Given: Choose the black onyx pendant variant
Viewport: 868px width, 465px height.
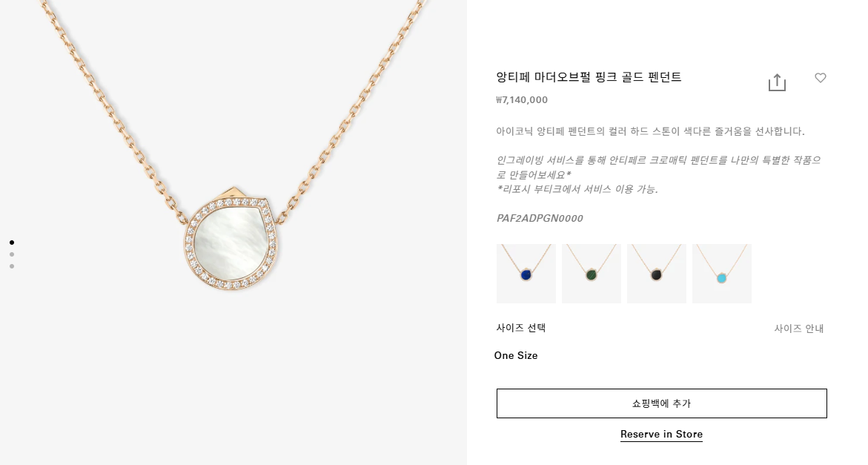Looking at the screenshot, I should 657,274.
